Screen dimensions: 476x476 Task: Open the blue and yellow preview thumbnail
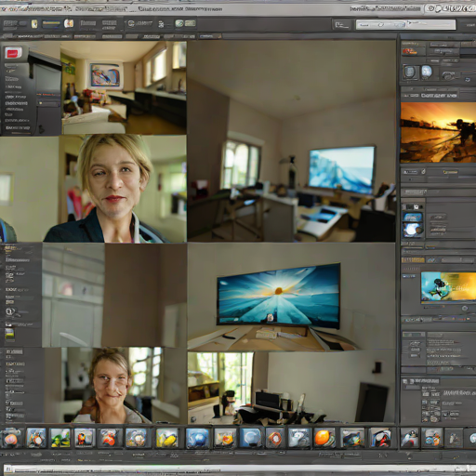[448, 286]
